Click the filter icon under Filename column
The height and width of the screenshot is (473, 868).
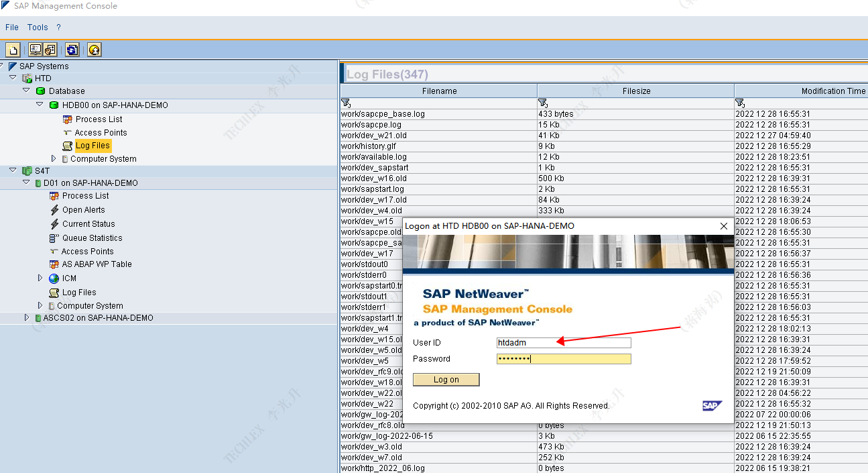pyautogui.click(x=346, y=103)
